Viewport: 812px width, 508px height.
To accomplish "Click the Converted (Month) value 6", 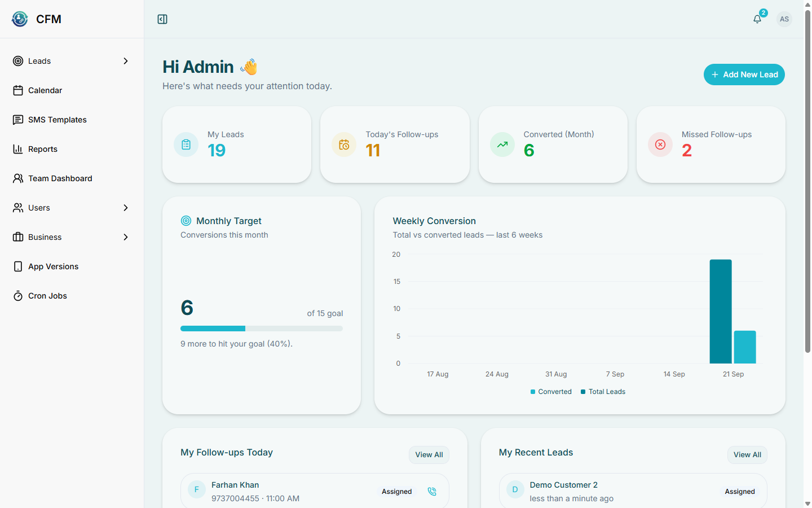I will (529, 151).
